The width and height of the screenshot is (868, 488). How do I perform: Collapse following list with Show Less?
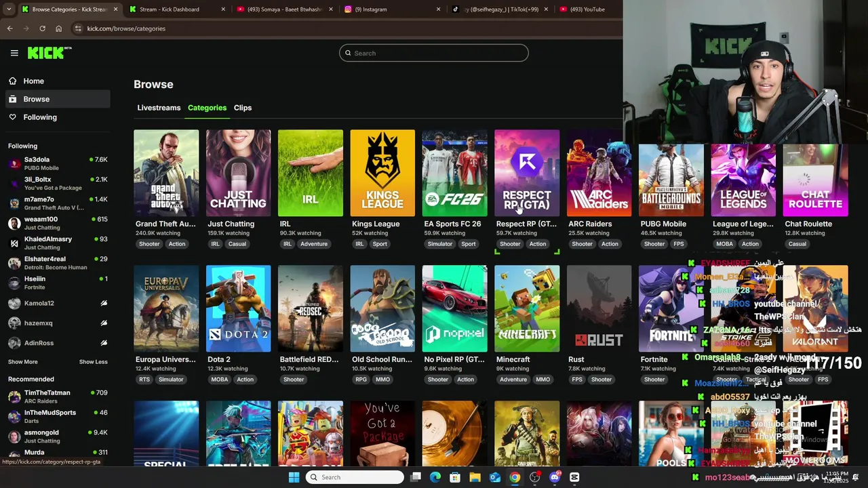click(x=94, y=362)
